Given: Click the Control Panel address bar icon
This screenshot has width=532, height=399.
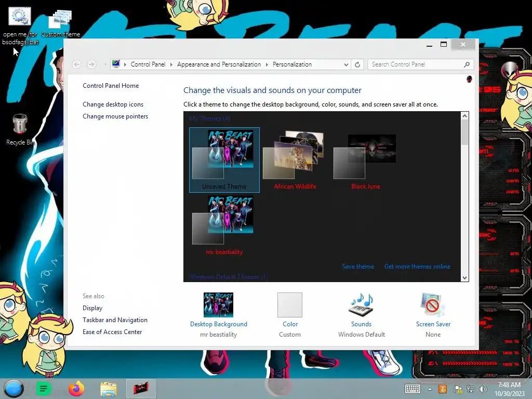Looking at the screenshot, I should [x=116, y=64].
